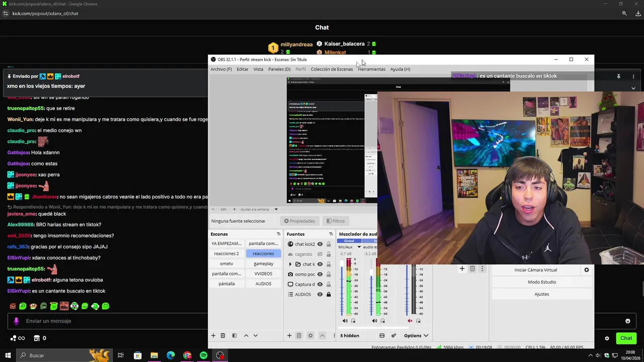The height and width of the screenshot is (362, 644).
Task: Open Kick chat settings gear
Action: point(607,338)
